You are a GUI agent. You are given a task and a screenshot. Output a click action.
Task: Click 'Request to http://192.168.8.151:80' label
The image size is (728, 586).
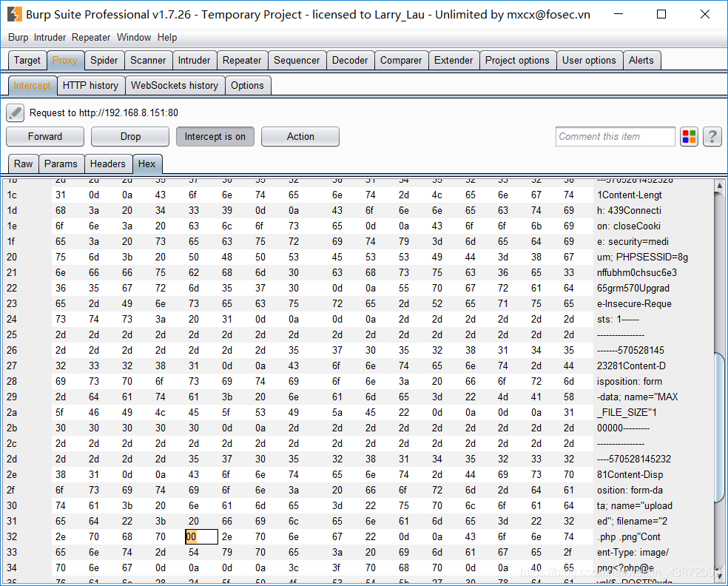(104, 113)
